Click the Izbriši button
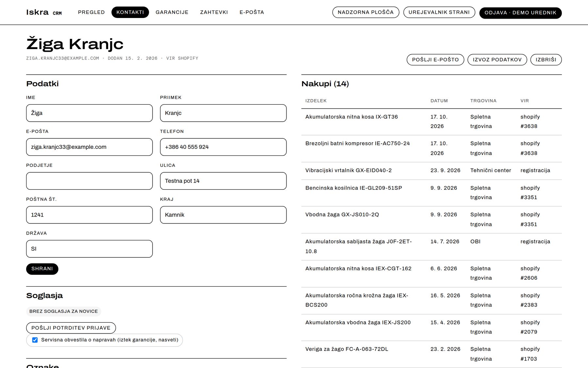Image resolution: width=588 pixels, height=368 pixels. click(546, 60)
